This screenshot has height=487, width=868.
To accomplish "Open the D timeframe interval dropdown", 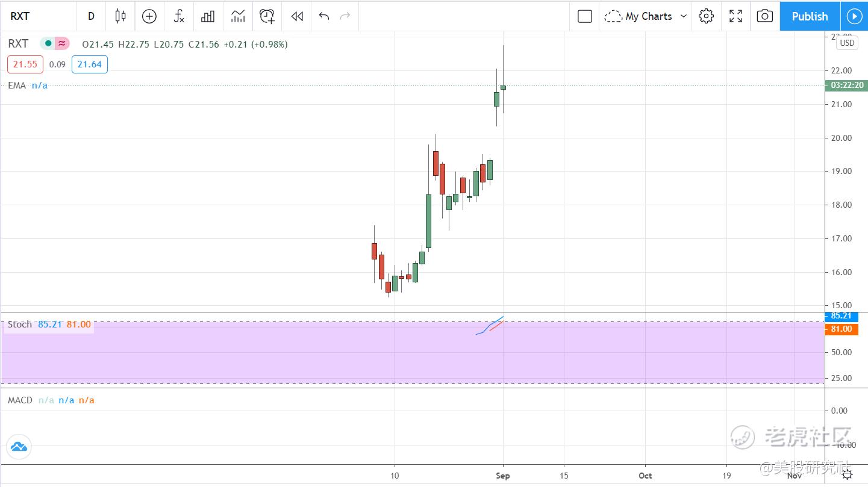I will point(92,16).
